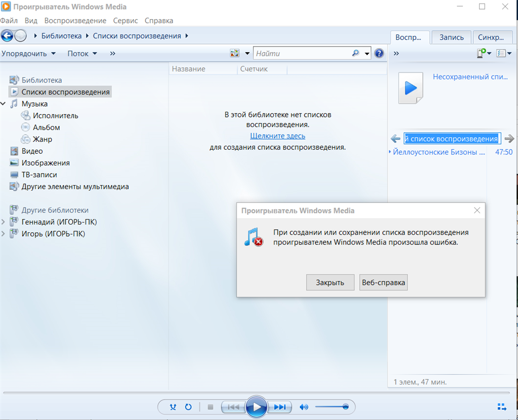Click the grey forward navigation arrow

click(x=20, y=36)
